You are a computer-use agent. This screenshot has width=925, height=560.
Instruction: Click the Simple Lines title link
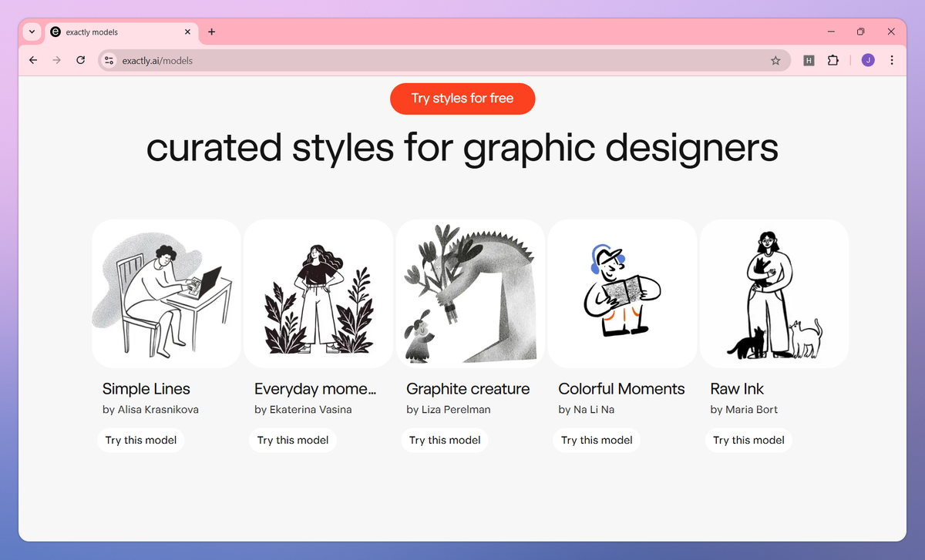(x=146, y=389)
